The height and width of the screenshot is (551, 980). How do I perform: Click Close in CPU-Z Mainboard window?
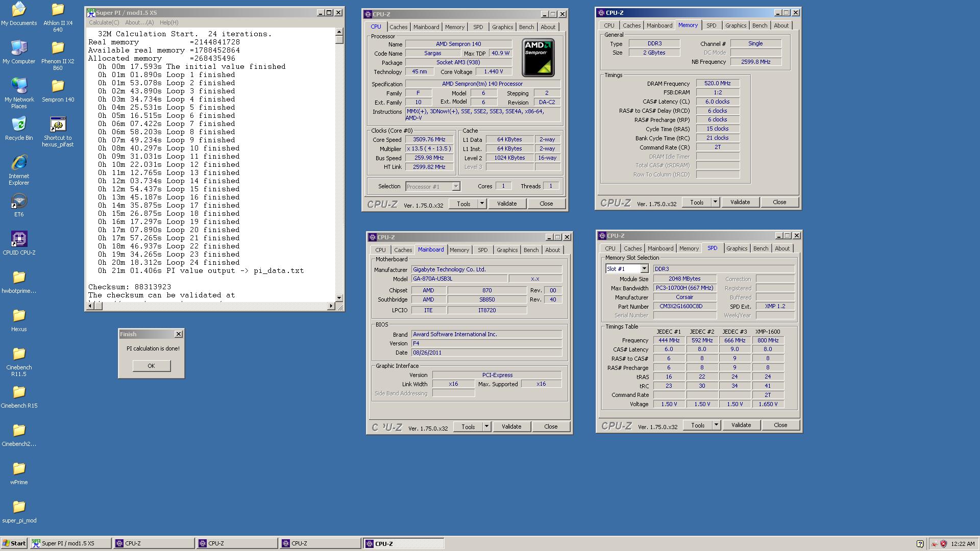(551, 427)
